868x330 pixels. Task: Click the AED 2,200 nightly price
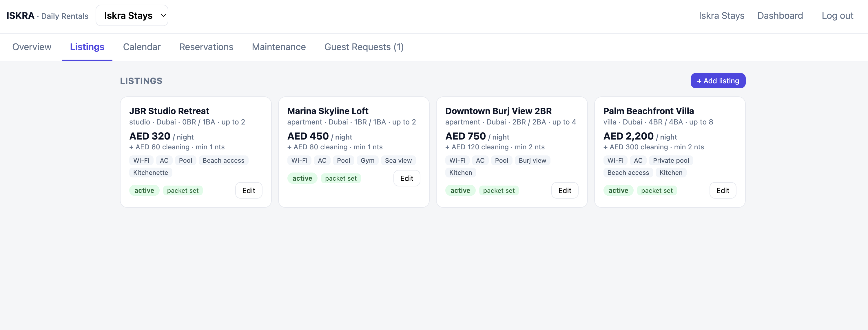(640, 136)
